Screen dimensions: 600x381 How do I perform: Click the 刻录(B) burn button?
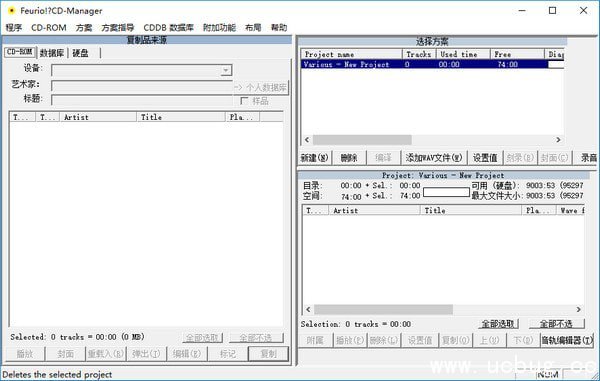pos(520,158)
